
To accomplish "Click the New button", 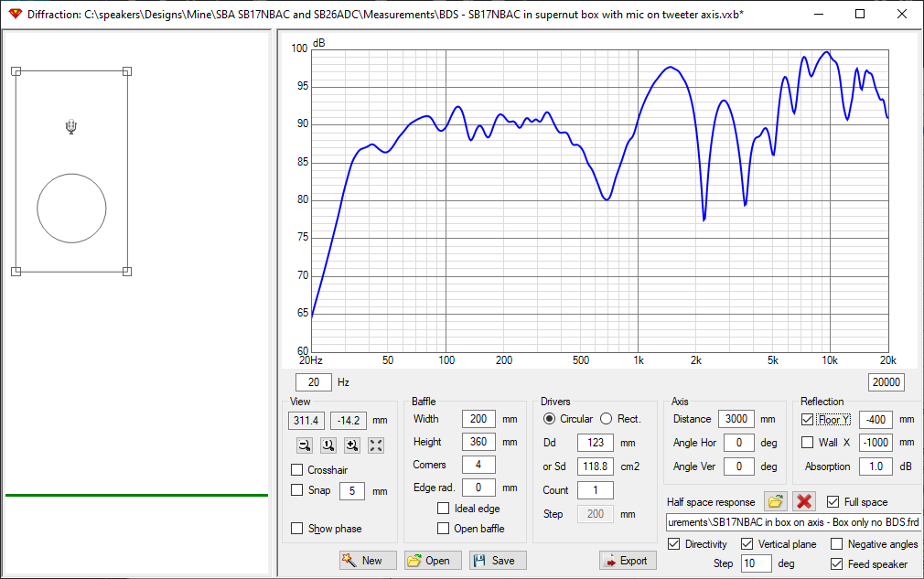I will coord(368,560).
